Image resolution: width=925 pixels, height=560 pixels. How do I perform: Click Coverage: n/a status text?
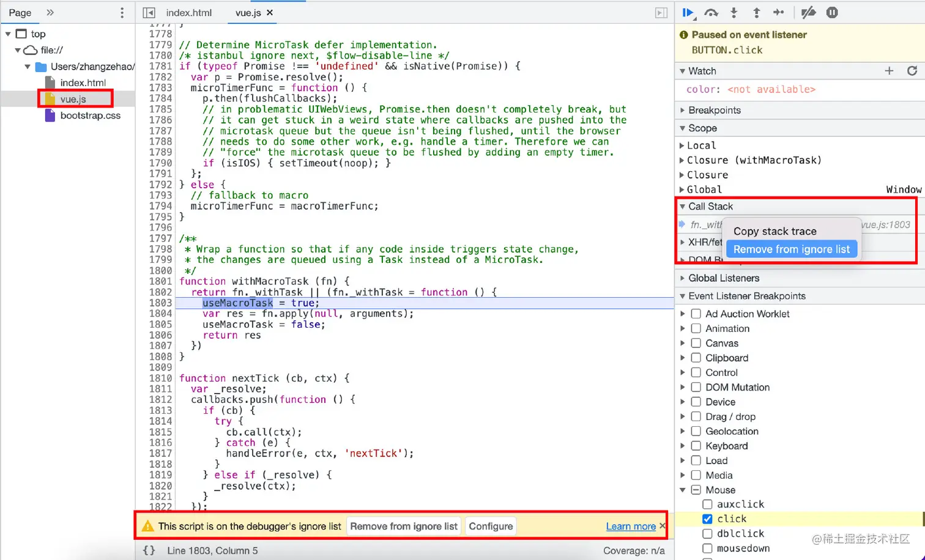[634, 550]
